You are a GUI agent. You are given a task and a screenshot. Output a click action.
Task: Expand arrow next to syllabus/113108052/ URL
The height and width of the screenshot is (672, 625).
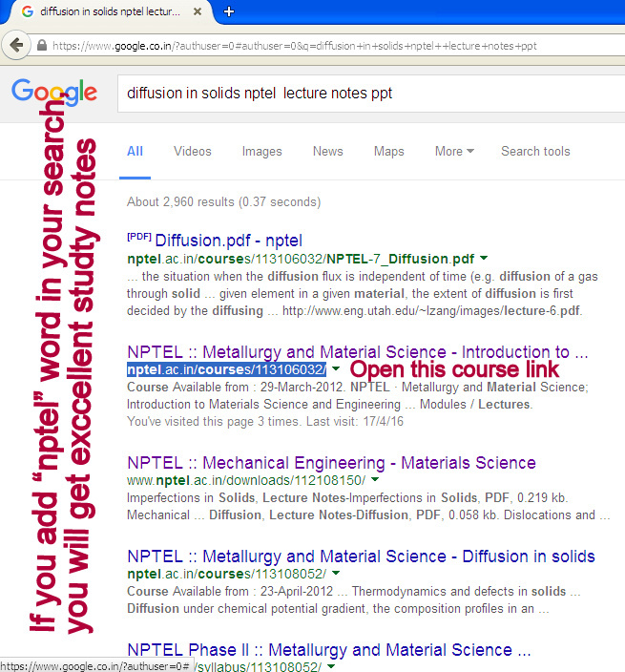(x=331, y=666)
